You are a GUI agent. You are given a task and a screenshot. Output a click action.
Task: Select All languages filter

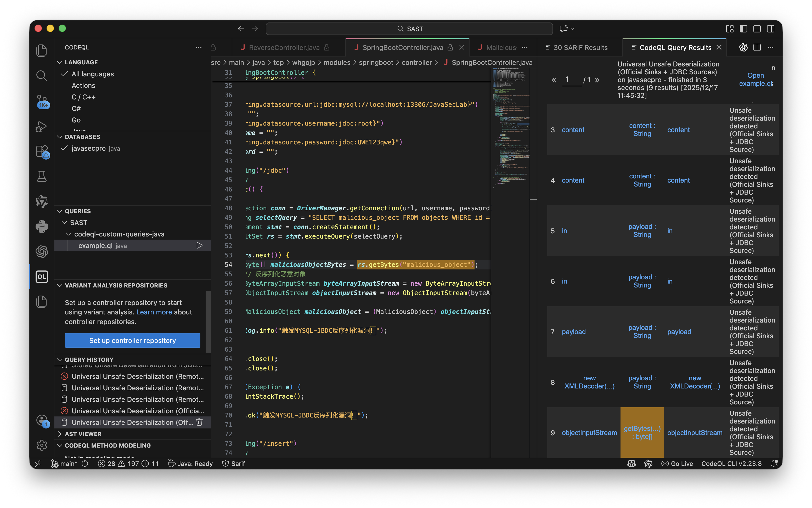point(92,74)
